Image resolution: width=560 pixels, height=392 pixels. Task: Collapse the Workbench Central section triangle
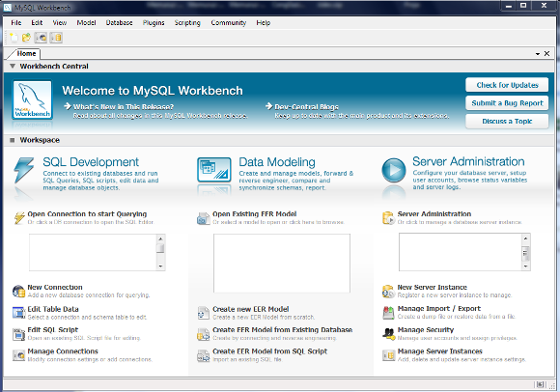(x=13, y=66)
